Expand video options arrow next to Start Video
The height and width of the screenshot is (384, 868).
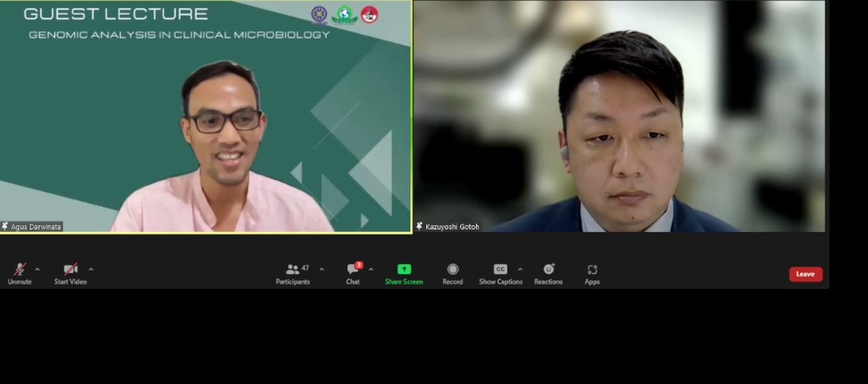click(91, 270)
